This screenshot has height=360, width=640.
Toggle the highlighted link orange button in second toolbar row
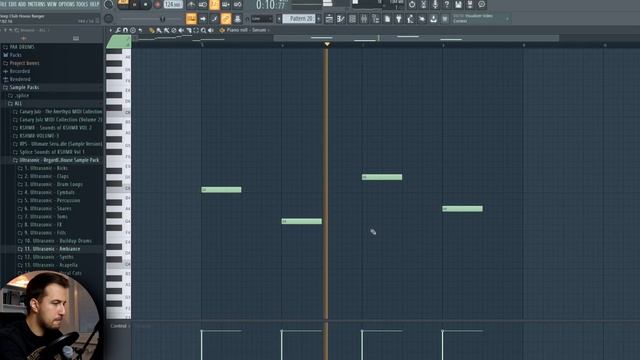click(226, 19)
